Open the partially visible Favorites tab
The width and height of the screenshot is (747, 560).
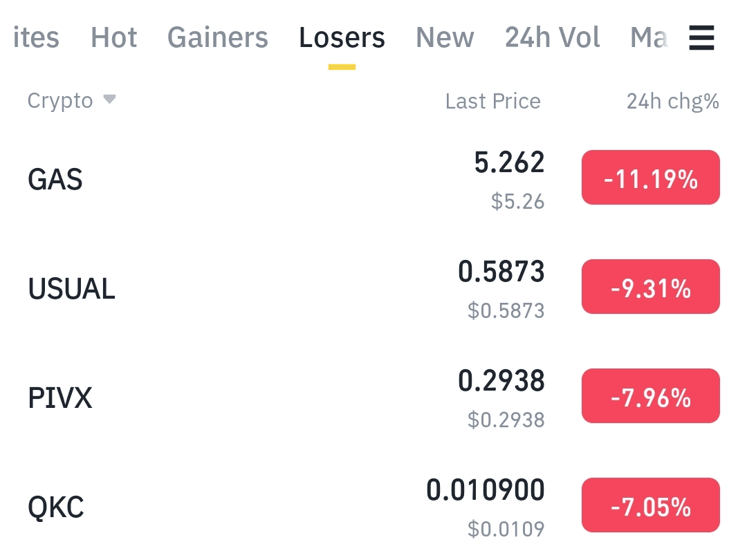point(36,37)
